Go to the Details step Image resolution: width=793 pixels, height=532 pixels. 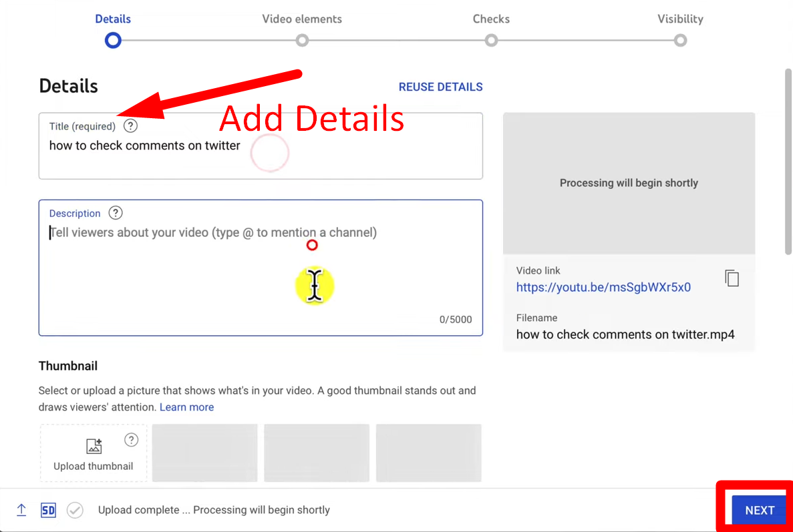(113, 19)
